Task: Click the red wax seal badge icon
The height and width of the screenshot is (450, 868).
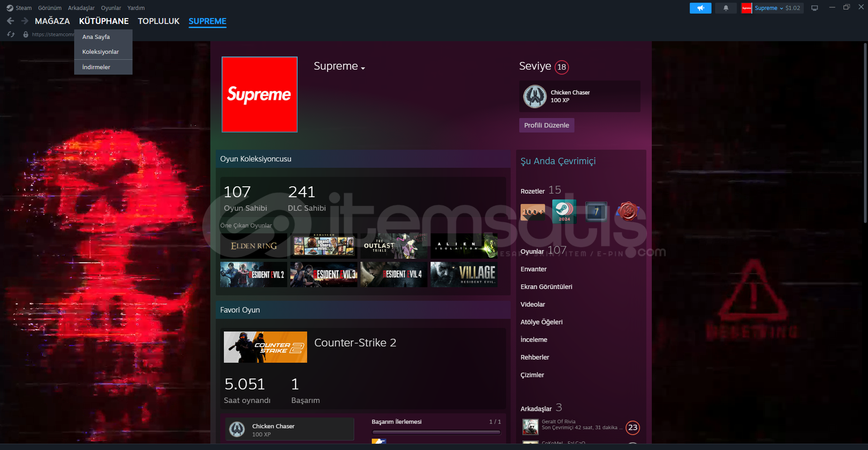Action: tap(628, 212)
